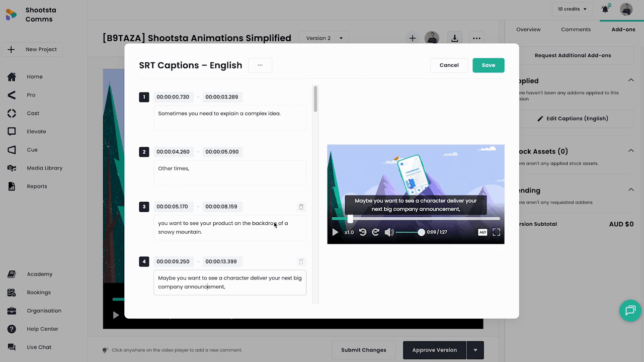The width and height of the screenshot is (644, 362).
Task: Switch to the Overview tab
Action: click(x=528, y=29)
